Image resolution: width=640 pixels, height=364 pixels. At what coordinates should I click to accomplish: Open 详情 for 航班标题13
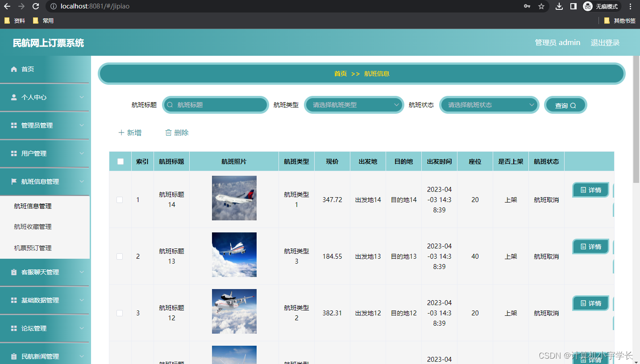pyautogui.click(x=590, y=247)
